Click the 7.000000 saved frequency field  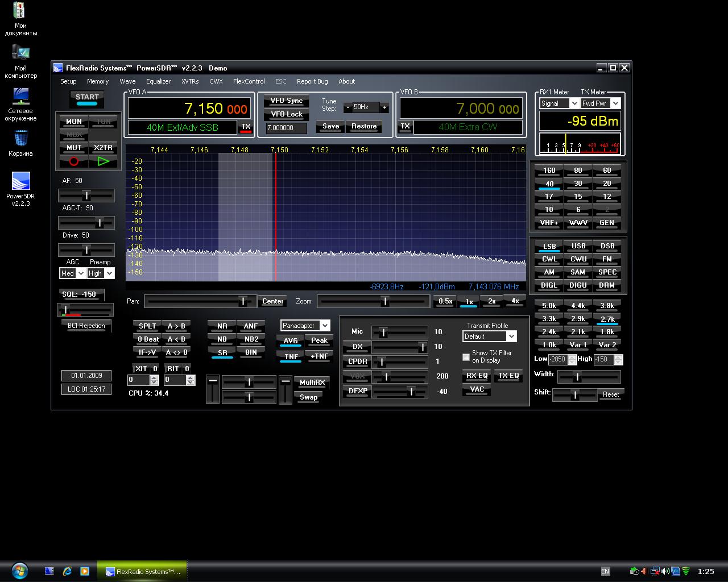(286, 128)
